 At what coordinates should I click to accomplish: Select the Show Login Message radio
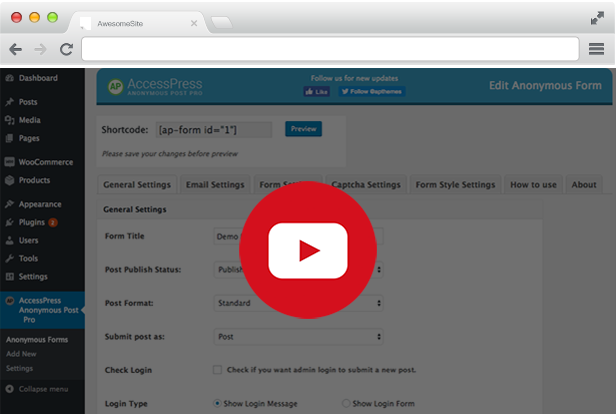tap(217, 403)
